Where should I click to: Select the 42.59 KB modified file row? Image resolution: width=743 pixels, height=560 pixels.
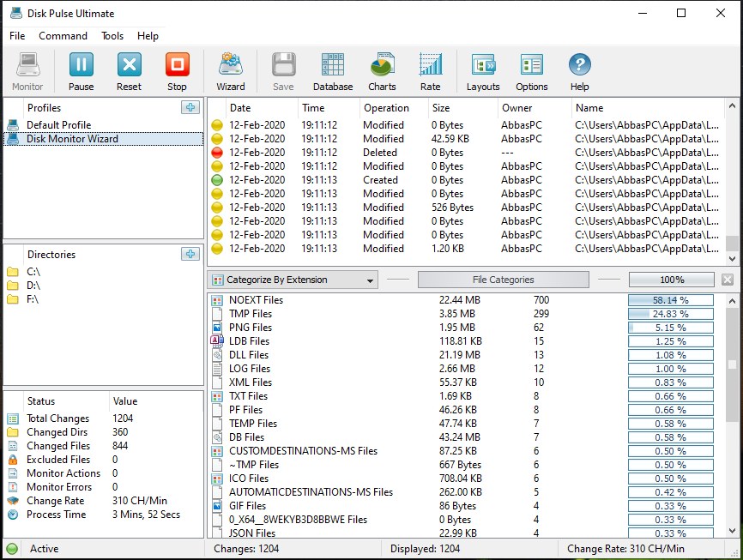(x=466, y=139)
